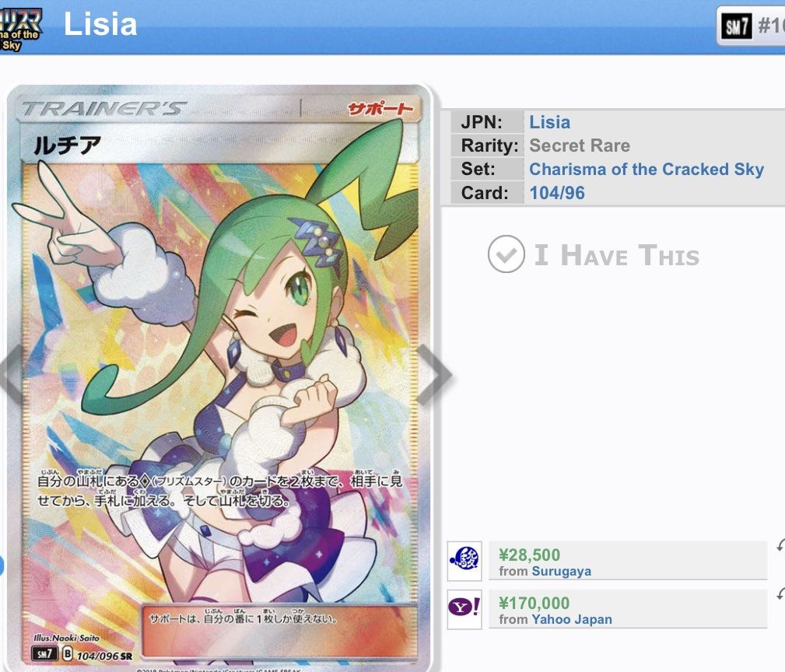Image resolution: width=785 pixels, height=672 pixels.
Task: Open the Charisma of the Sky set logo
Action: [20, 29]
